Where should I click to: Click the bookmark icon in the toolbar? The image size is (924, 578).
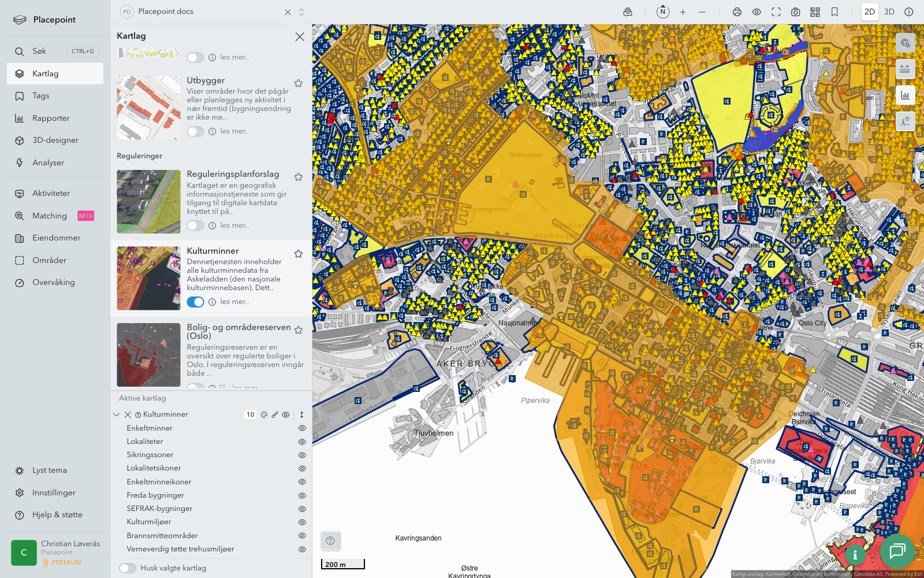(834, 12)
